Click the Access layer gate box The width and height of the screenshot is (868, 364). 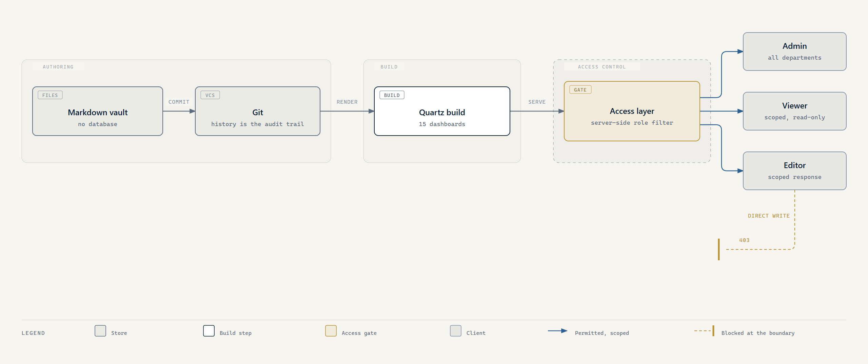point(632,111)
